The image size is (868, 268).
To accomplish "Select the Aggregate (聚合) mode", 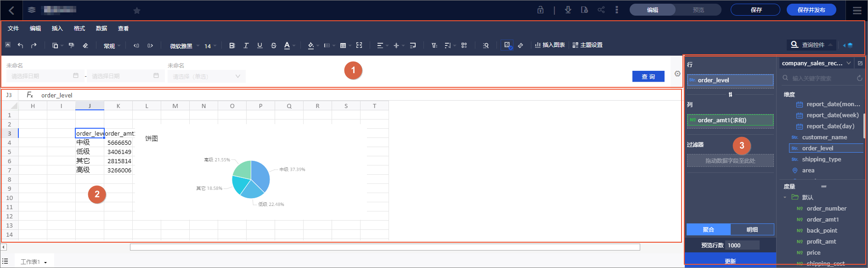I will point(709,229).
